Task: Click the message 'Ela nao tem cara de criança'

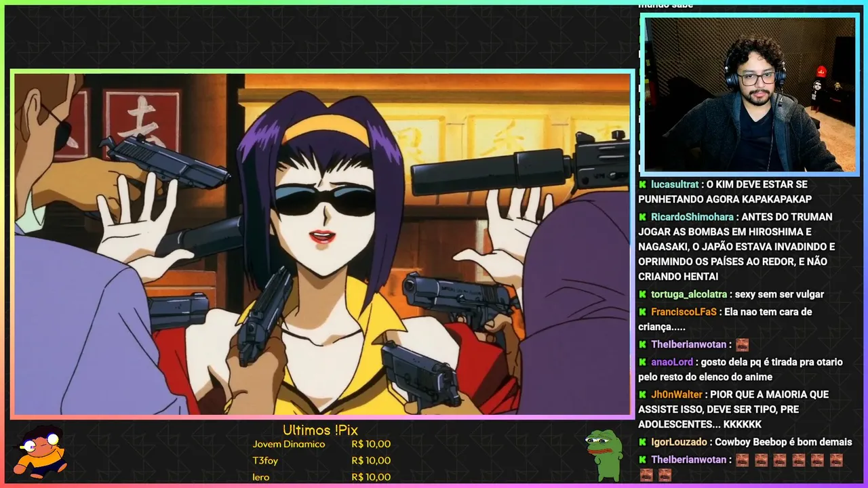Action: (x=725, y=319)
